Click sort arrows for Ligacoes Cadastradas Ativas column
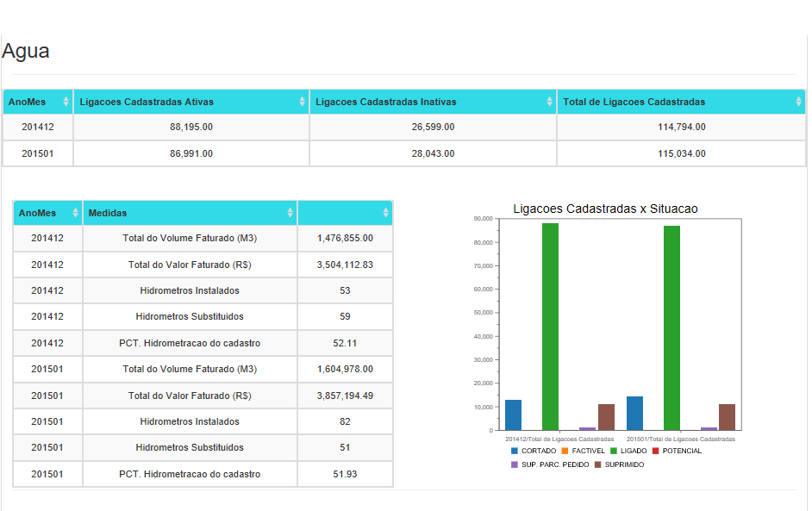The width and height of the screenshot is (812, 511). click(302, 102)
